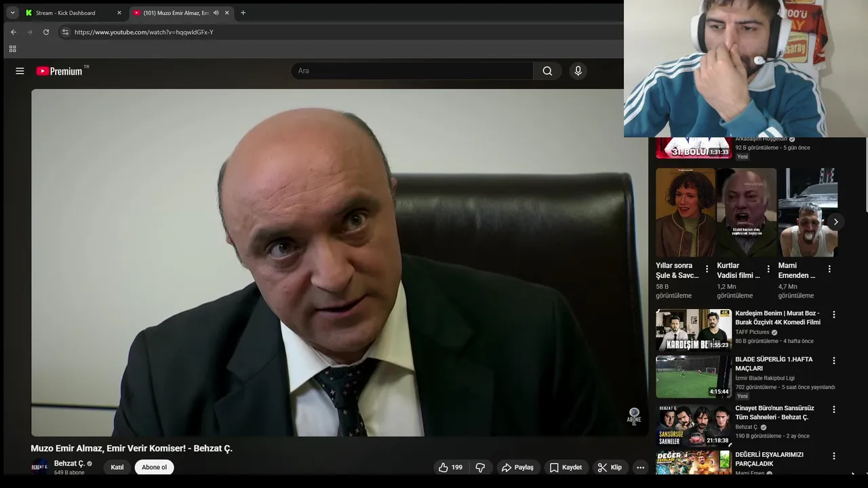Viewport: 868px width, 488px height.
Task: Open 31. BÖLÜM video thumbnail
Action: [x=693, y=148]
